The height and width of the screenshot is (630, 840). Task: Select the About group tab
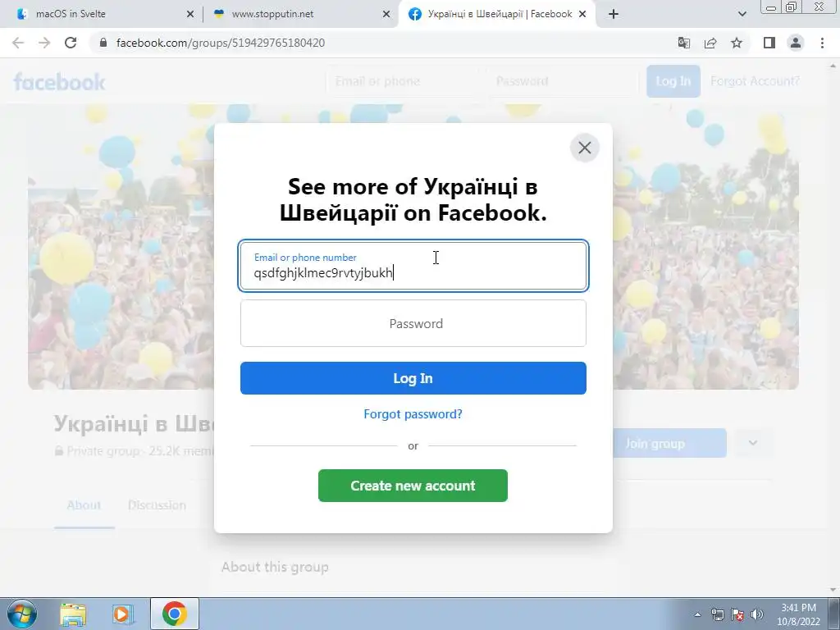(84, 505)
